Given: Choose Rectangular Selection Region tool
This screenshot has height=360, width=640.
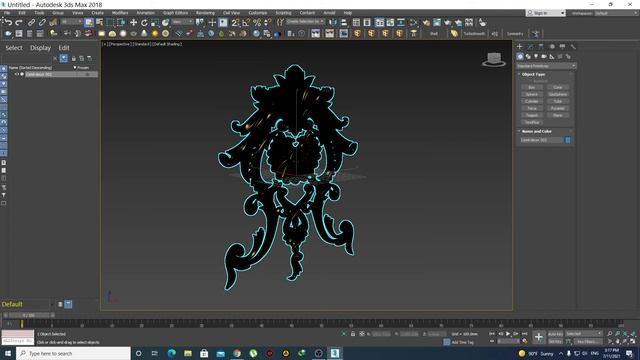Looking at the screenshot, I should tap(110, 22).
